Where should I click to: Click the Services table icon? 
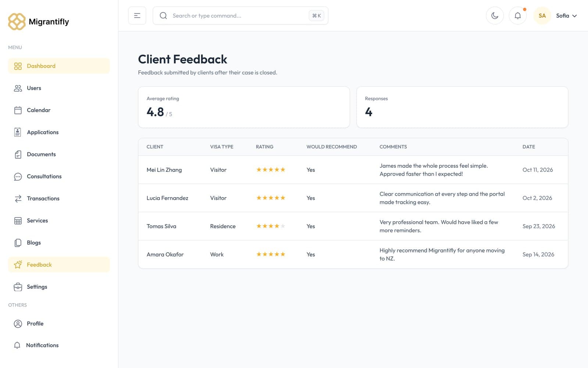pyautogui.click(x=18, y=221)
